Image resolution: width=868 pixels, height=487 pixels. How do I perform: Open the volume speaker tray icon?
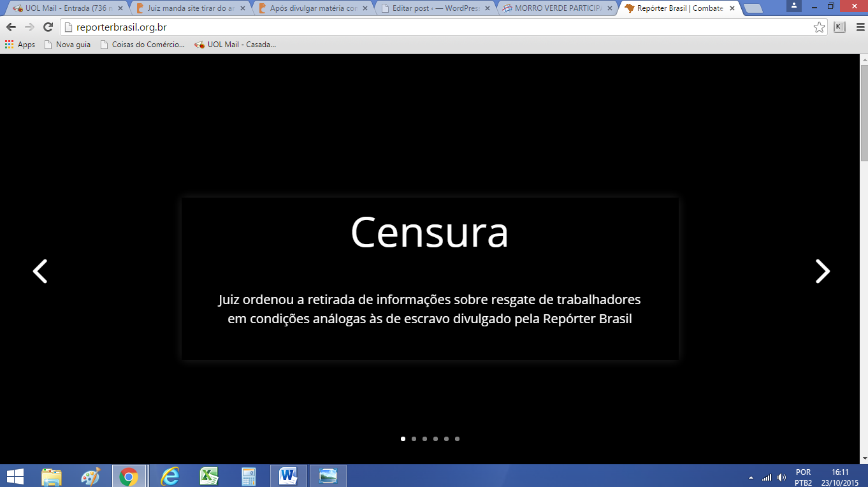point(782,477)
